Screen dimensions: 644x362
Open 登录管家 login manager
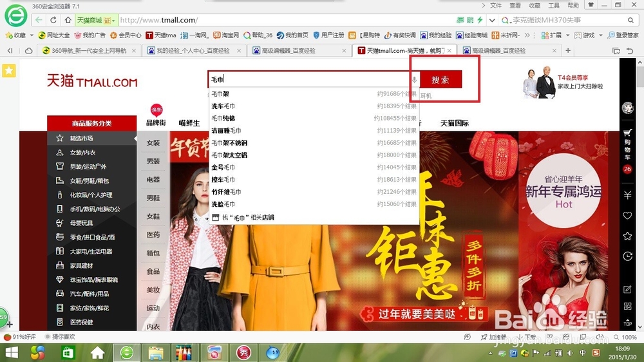pyautogui.click(x=623, y=35)
